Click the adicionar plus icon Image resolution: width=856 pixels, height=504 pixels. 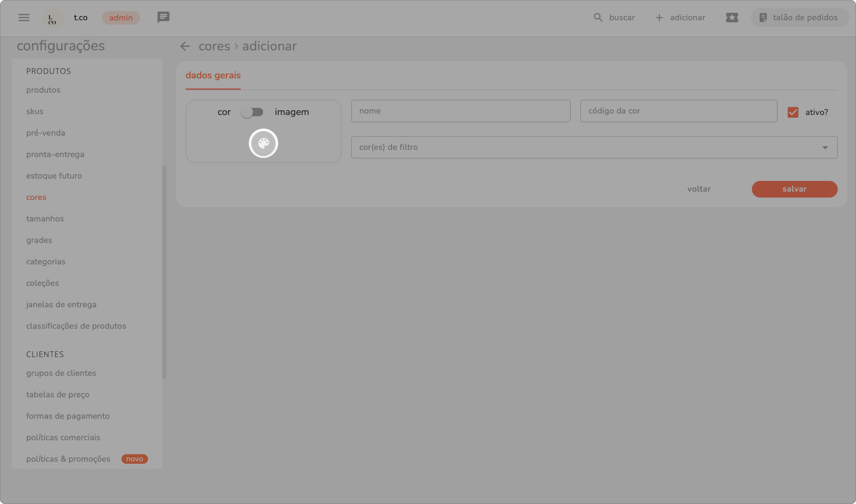659,17
